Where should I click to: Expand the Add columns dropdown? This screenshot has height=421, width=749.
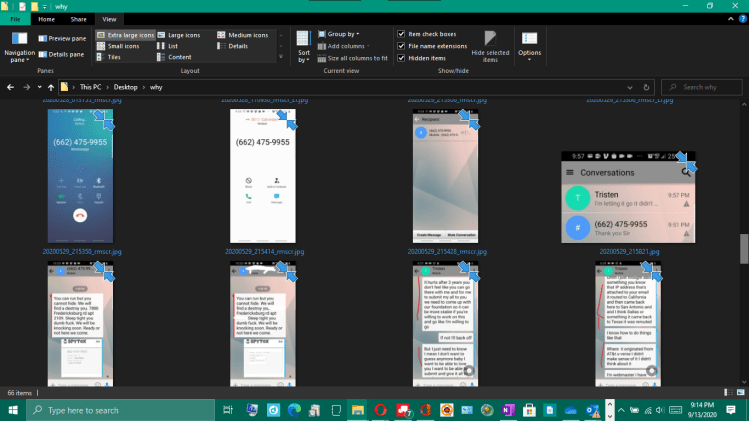(346, 46)
